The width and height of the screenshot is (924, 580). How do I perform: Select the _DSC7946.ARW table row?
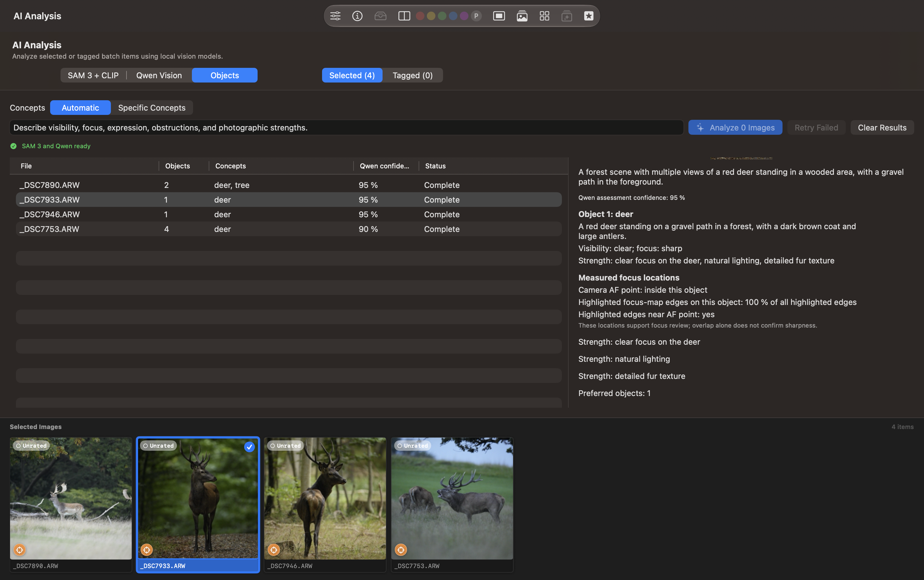tap(289, 215)
